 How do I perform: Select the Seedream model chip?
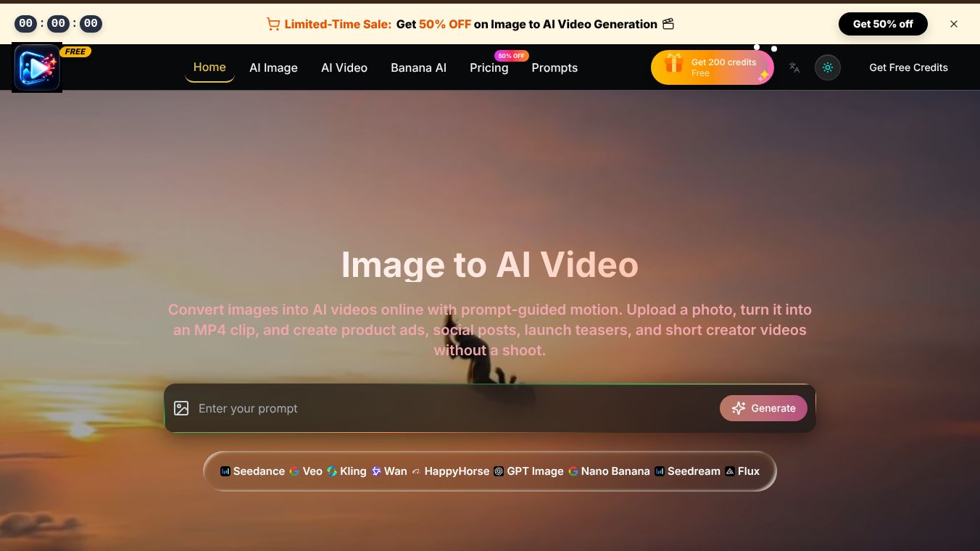point(687,471)
